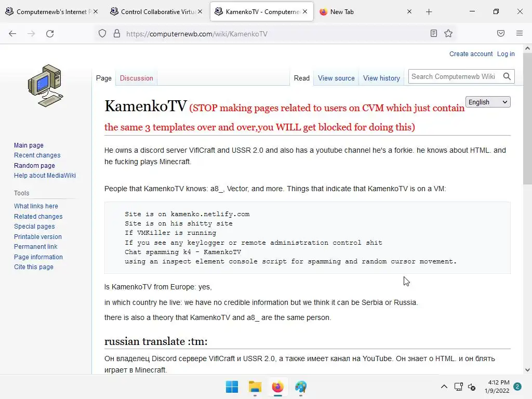Image resolution: width=532 pixels, height=399 pixels.
Task: Click the 'russian translate :tm:' heading
Action: point(156,341)
